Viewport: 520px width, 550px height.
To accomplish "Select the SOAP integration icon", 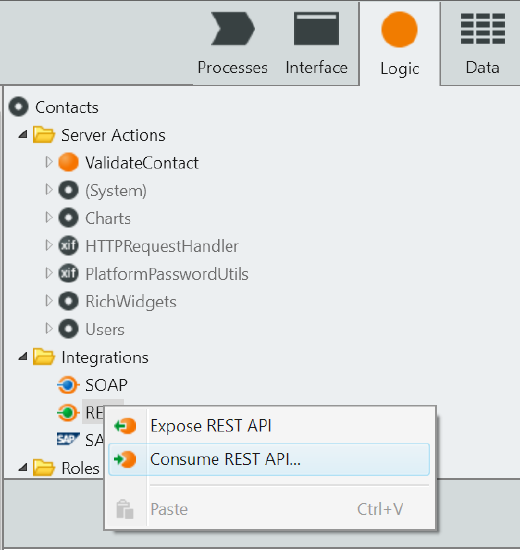I will tap(68, 385).
